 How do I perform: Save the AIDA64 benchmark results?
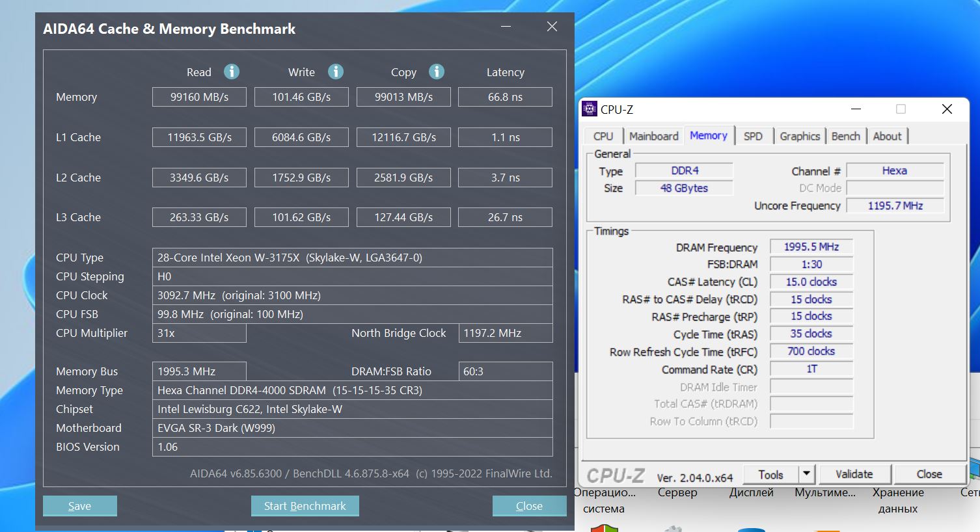click(80, 506)
